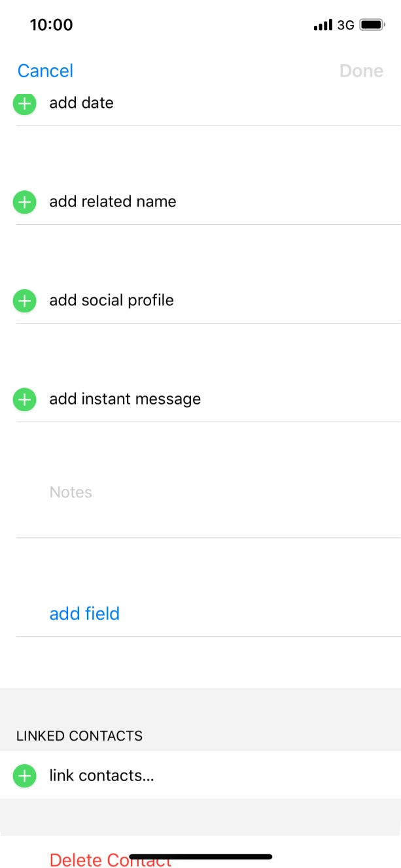Cancel editing the contact
The height and width of the screenshot is (868, 401).
[44, 71]
